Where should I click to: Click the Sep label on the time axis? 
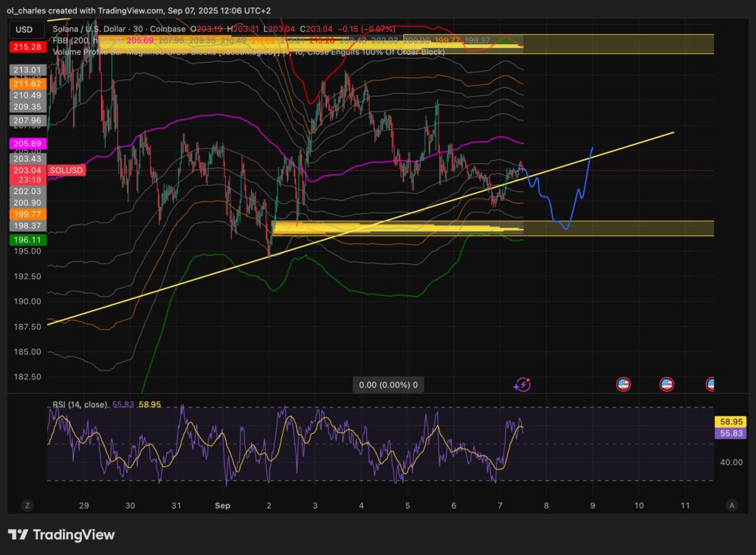click(x=222, y=506)
